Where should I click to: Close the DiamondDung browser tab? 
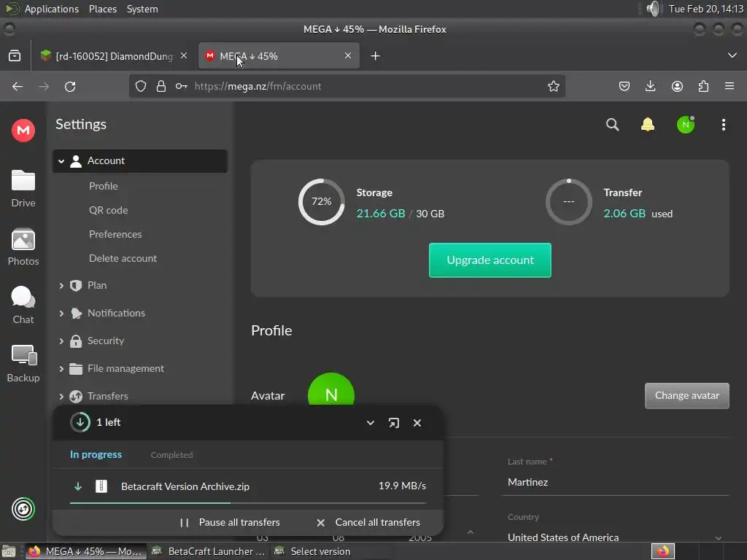pos(184,55)
